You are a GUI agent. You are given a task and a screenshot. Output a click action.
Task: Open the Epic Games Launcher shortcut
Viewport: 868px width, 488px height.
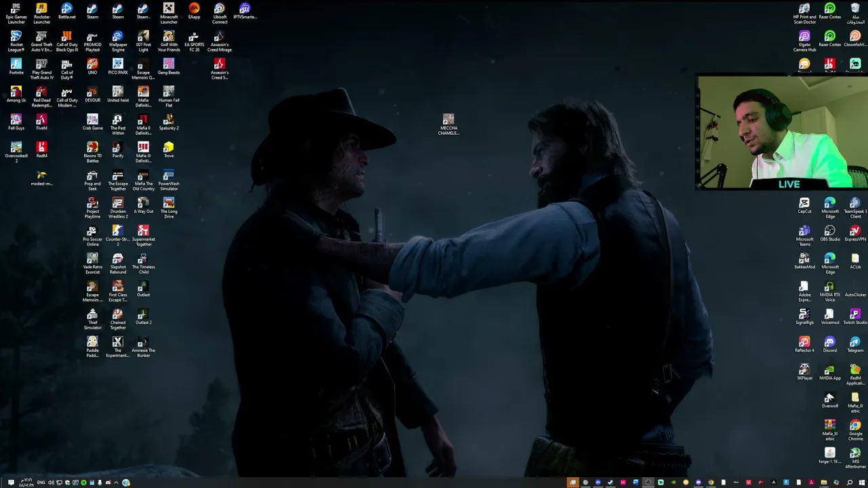point(16,14)
